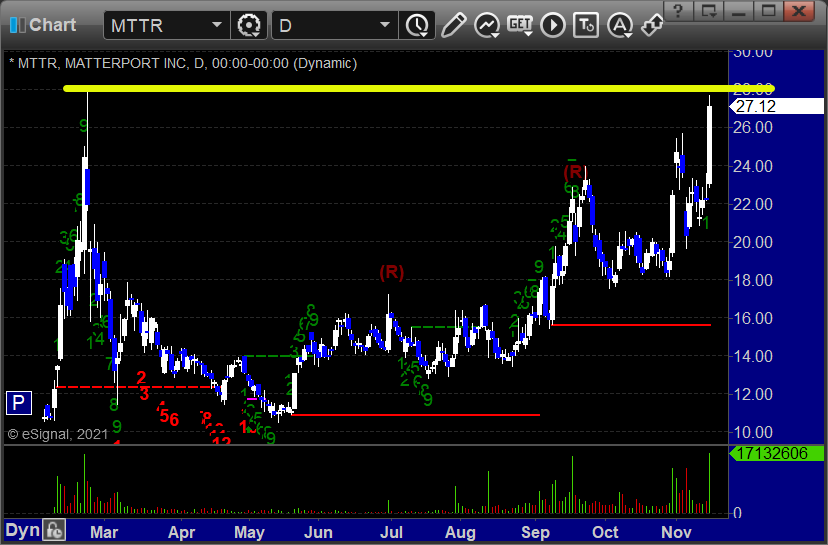Click the 18.00 price axis label
Image resolution: width=828 pixels, height=545 pixels.
tap(753, 280)
